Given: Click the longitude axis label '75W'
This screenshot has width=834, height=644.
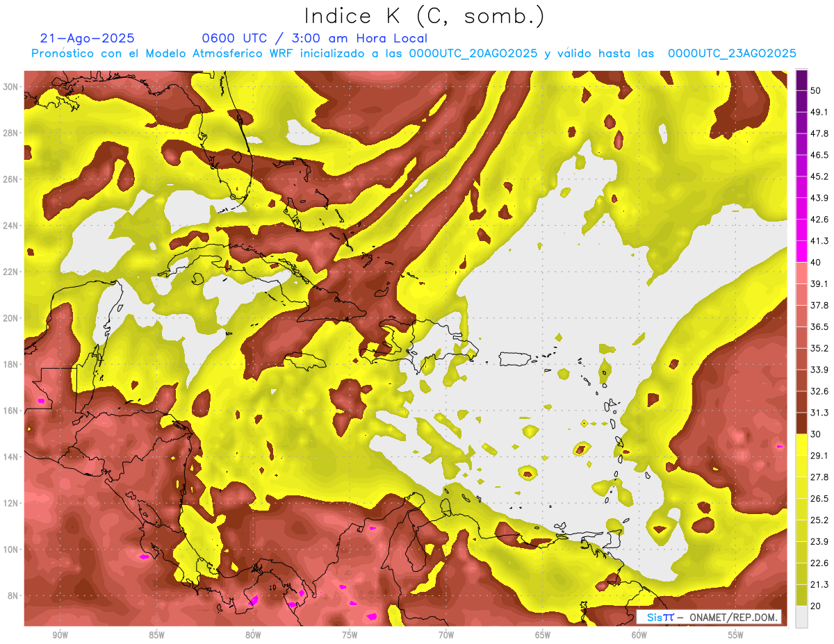Looking at the screenshot, I should coord(350,635).
